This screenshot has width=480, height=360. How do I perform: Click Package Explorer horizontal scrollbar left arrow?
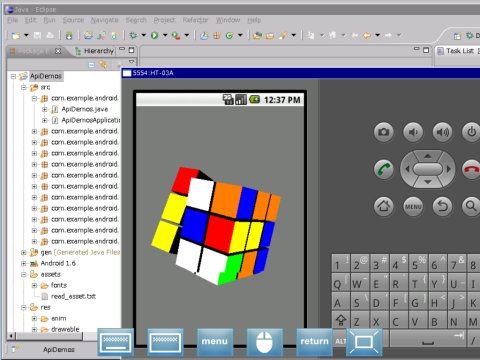[x=11, y=336]
